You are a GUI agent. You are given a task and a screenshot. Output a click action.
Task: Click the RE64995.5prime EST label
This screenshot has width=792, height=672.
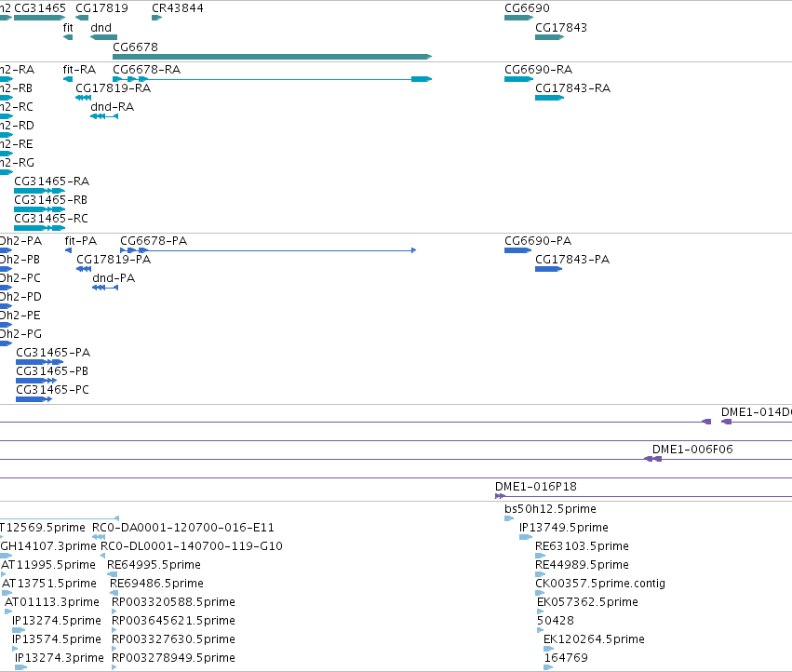154,564
